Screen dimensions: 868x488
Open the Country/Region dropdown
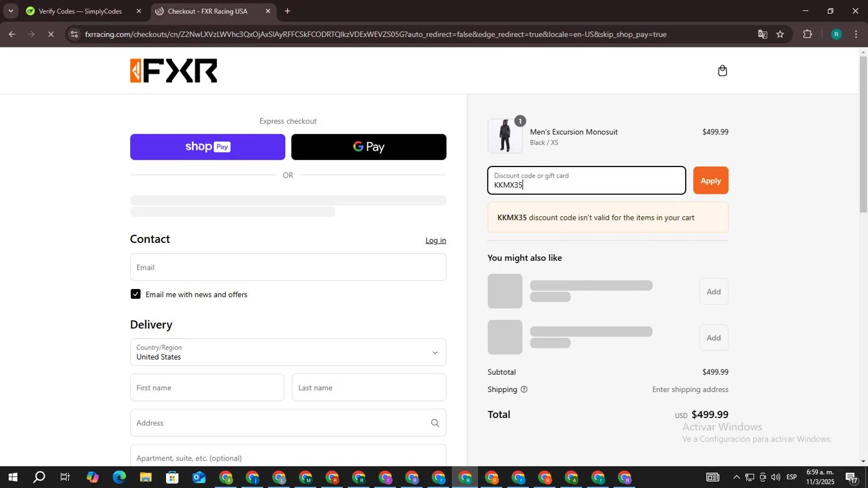[x=288, y=352]
